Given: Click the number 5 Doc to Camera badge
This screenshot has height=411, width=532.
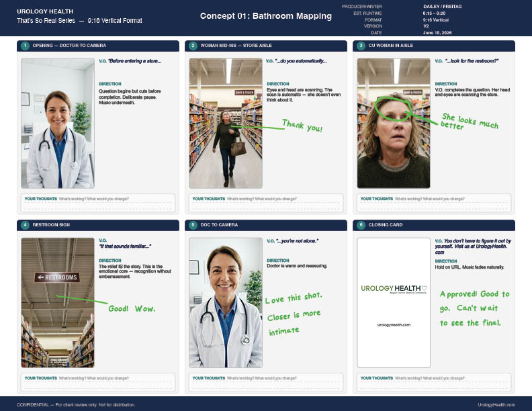Looking at the screenshot, I should click(x=193, y=225).
